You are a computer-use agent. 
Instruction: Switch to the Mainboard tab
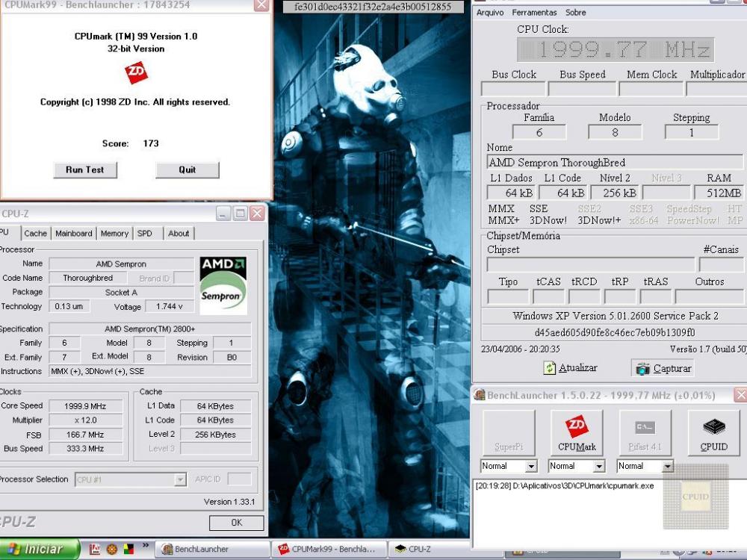point(74,234)
